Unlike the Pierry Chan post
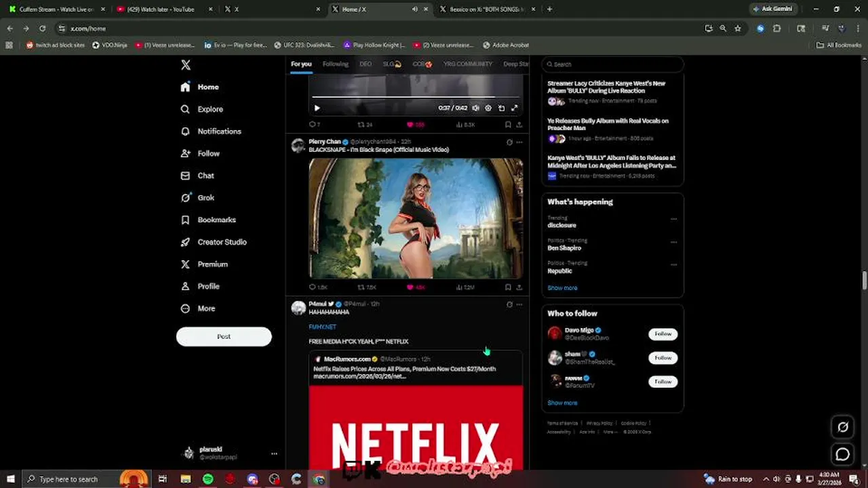The width and height of the screenshot is (868, 488). click(415, 287)
